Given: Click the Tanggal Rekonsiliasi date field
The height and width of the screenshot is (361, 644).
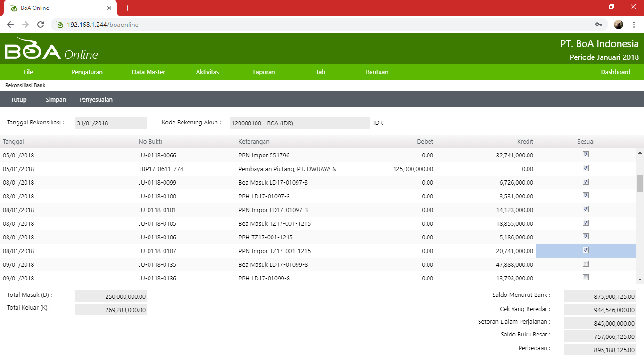Looking at the screenshot, I should point(111,123).
